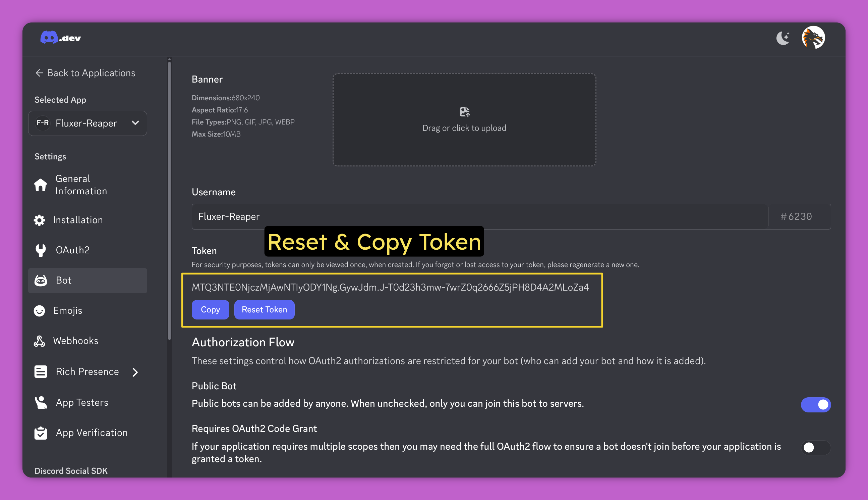Click the Discord Social SDK section label
The height and width of the screenshot is (500, 868).
71,471
